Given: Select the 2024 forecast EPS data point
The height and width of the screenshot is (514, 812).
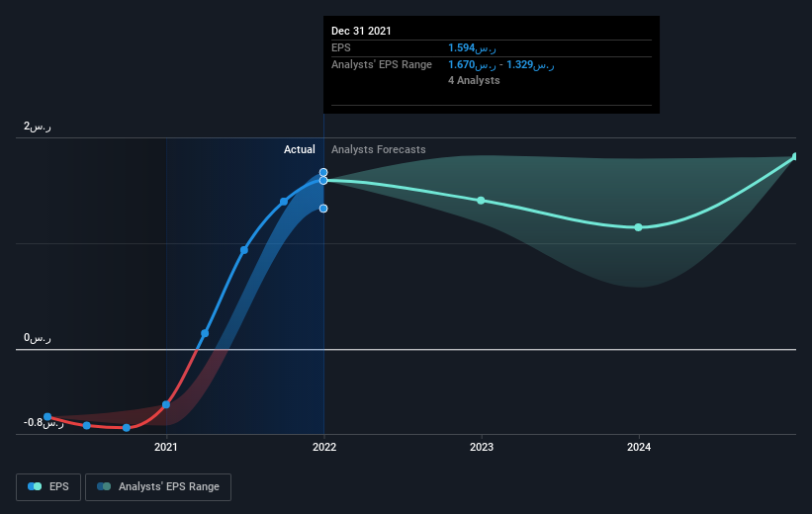Looking at the screenshot, I should pos(639,227).
